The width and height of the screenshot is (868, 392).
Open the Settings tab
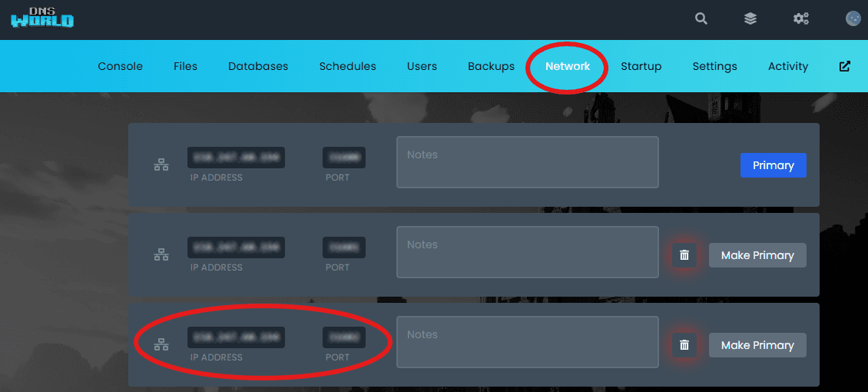(714, 66)
